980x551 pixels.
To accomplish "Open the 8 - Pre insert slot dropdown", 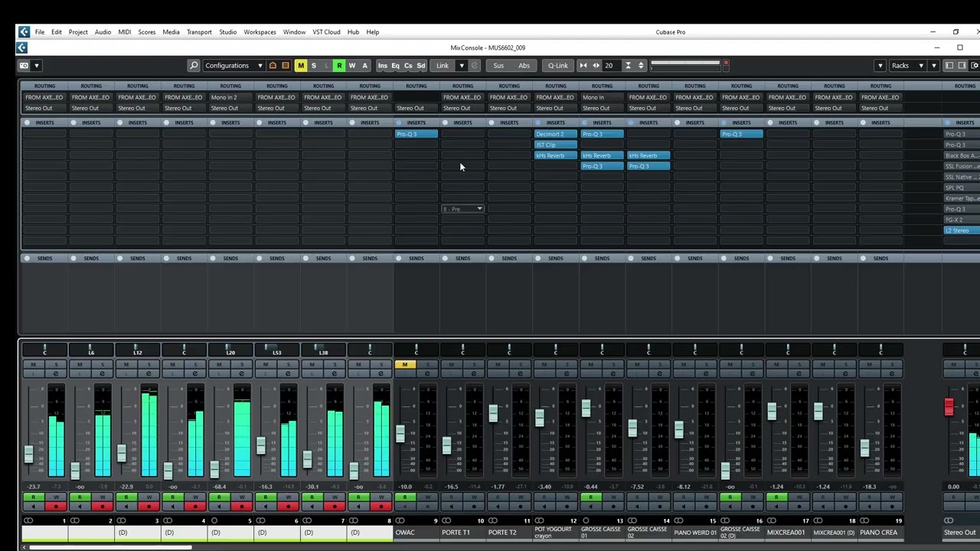I will point(462,209).
